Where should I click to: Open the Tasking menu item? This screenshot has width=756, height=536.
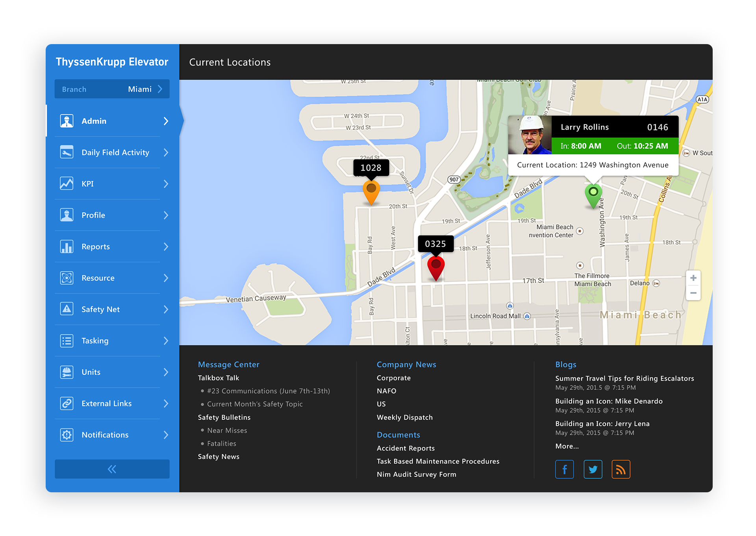[x=113, y=341]
